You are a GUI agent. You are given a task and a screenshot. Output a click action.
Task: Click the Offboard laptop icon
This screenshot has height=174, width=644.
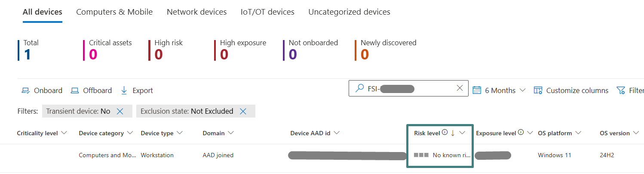pos(75,90)
